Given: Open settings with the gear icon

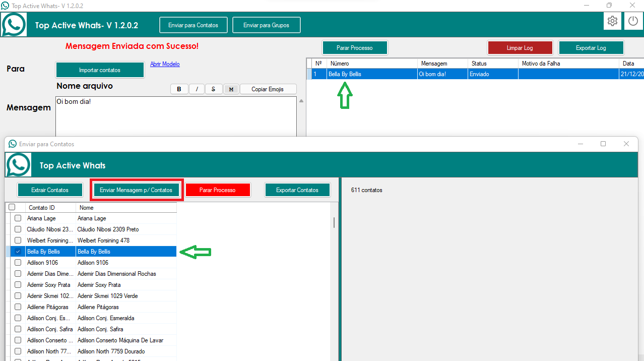Looking at the screenshot, I should [x=612, y=21].
